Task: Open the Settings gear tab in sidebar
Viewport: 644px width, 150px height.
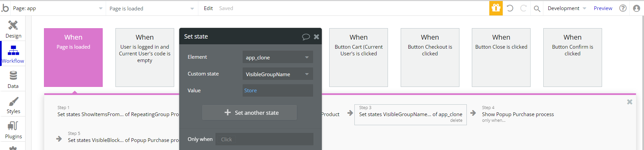Action: pos(13,148)
